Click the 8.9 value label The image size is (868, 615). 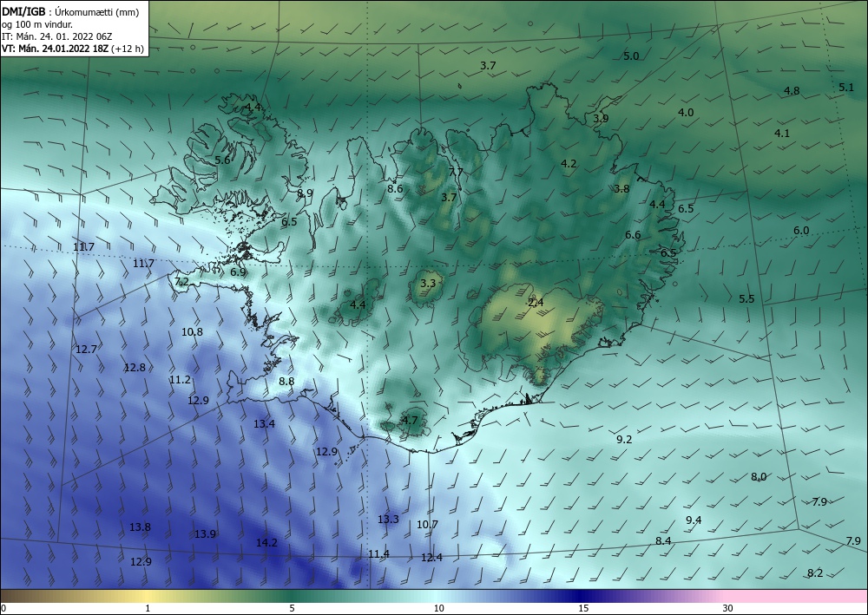(305, 193)
